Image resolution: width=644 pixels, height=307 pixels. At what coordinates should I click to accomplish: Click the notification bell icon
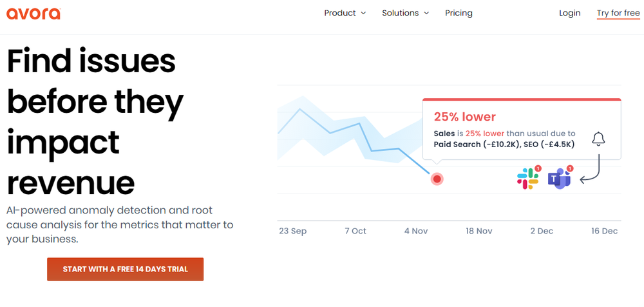598,139
